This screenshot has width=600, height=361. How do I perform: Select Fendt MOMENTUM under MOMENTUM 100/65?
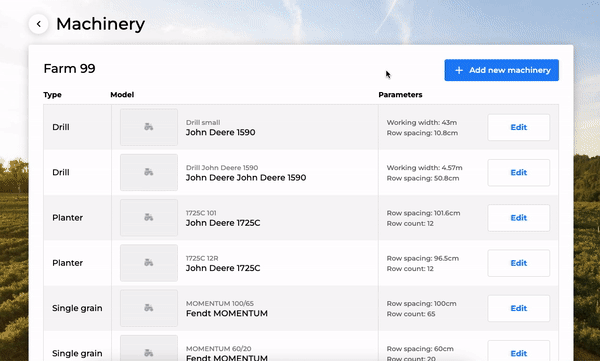point(227,313)
